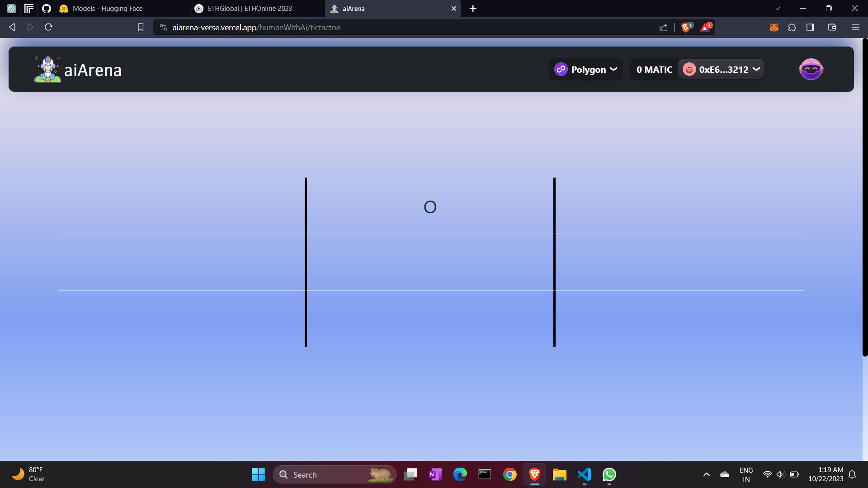This screenshot has height=488, width=868.
Task: Open the pinned GitHub tab
Action: pos(47,9)
